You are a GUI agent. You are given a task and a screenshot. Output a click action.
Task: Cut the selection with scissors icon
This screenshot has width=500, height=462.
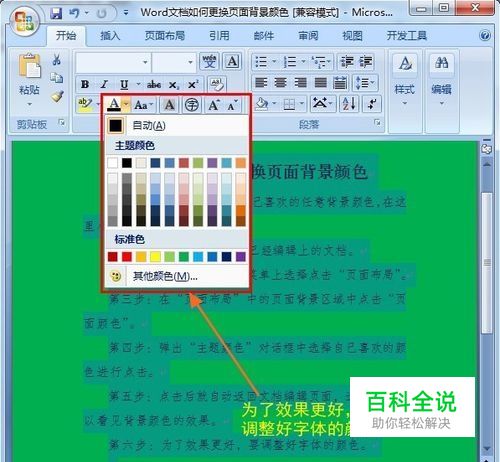[x=56, y=60]
